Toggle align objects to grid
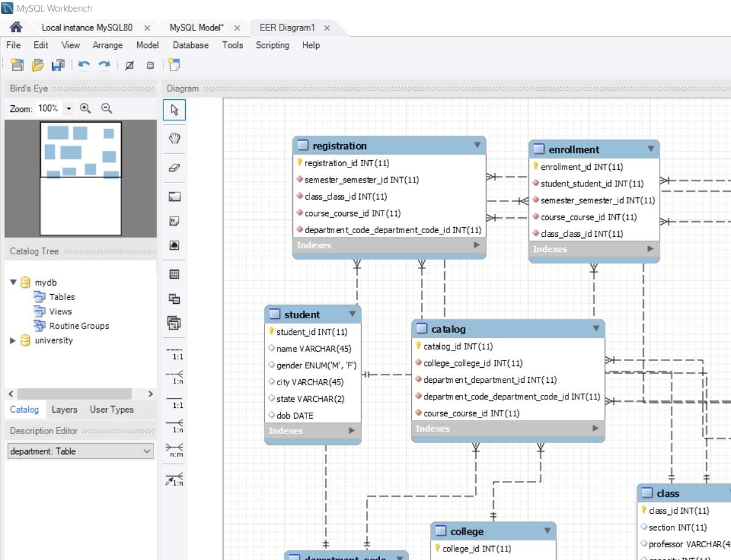731x560 pixels. tap(150, 65)
